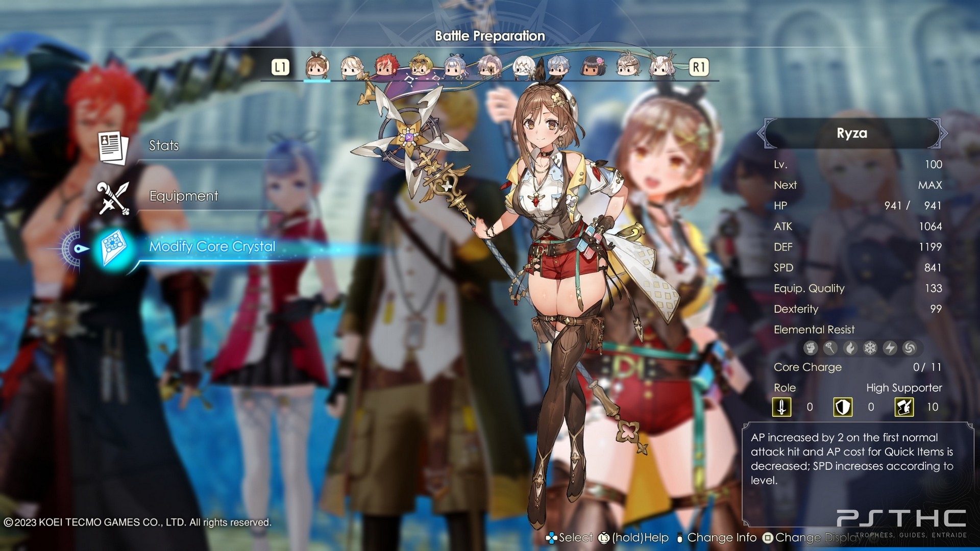Click the Select control hint
This screenshot has height=551, width=980.
pyautogui.click(x=569, y=538)
